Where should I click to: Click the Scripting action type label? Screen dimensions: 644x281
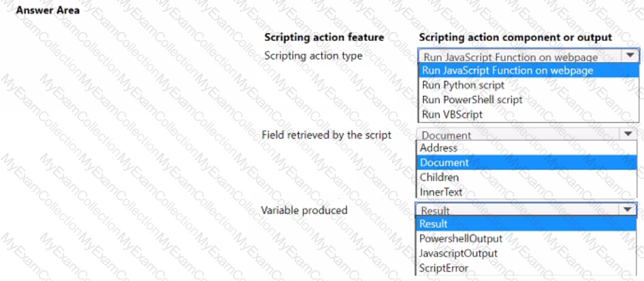[313, 55]
